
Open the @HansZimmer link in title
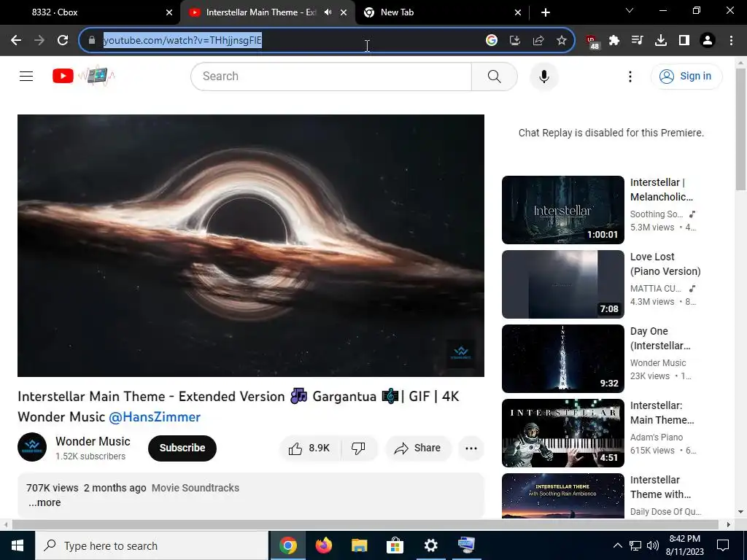click(x=155, y=417)
